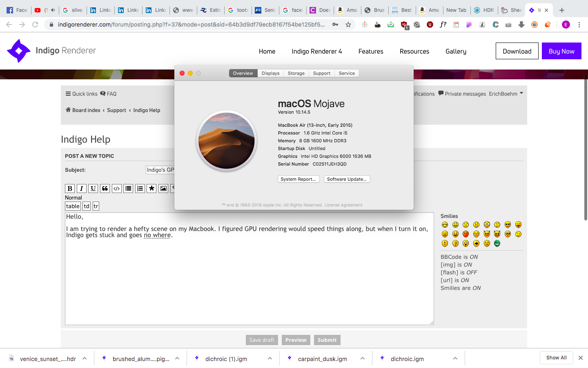The height and width of the screenshot is (368, 588).
Task: Open the ErichBoehm user dropdown
Action: pos(506,94)
